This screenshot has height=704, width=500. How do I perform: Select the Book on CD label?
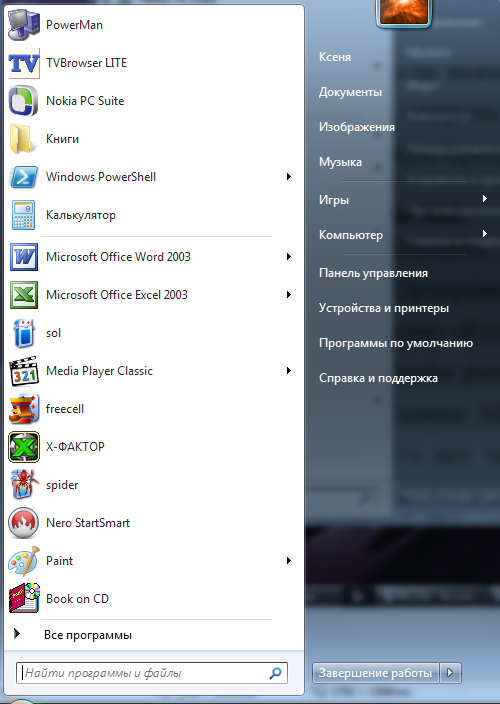coord(77,599)
